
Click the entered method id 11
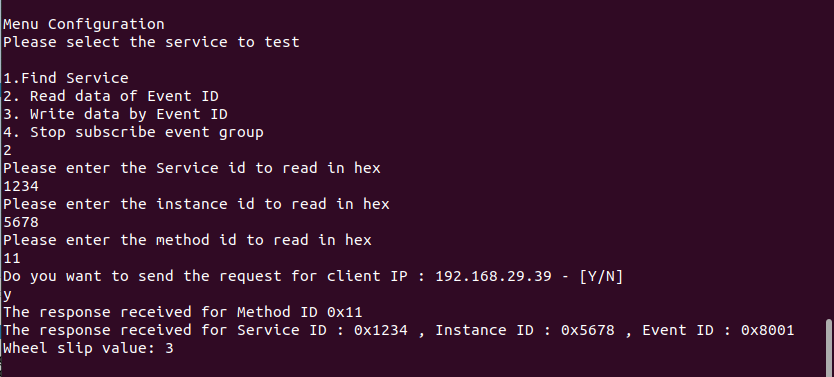[12, 258]
